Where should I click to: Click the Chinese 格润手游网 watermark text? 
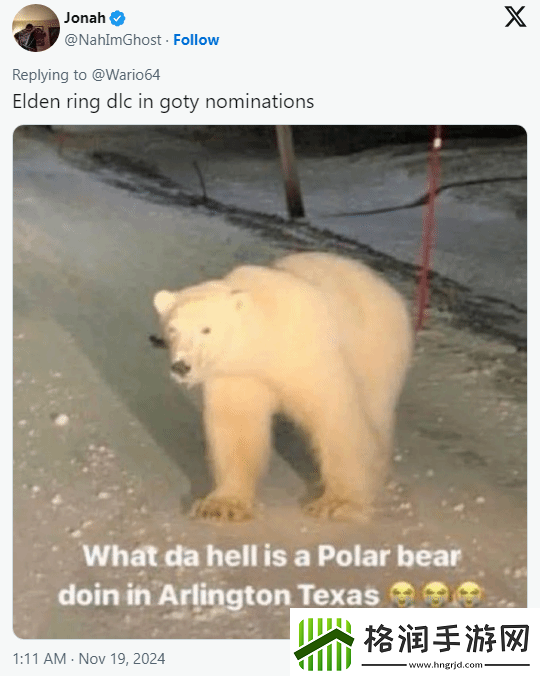[446, 639]
